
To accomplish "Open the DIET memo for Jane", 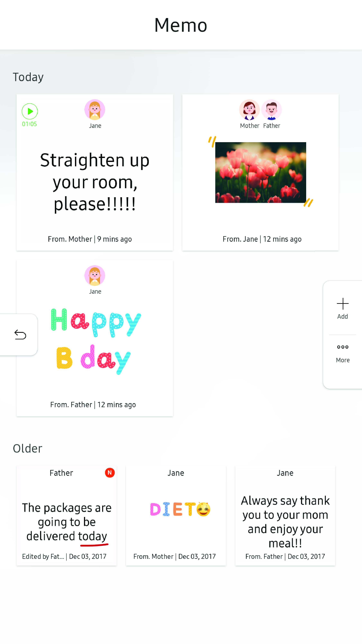I will click(x=176, y=516).
